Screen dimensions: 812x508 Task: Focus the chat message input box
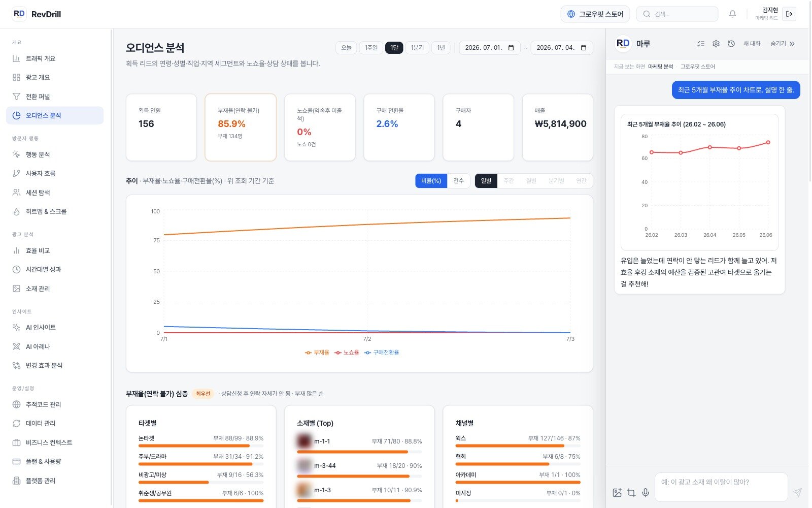coord(721,487)
